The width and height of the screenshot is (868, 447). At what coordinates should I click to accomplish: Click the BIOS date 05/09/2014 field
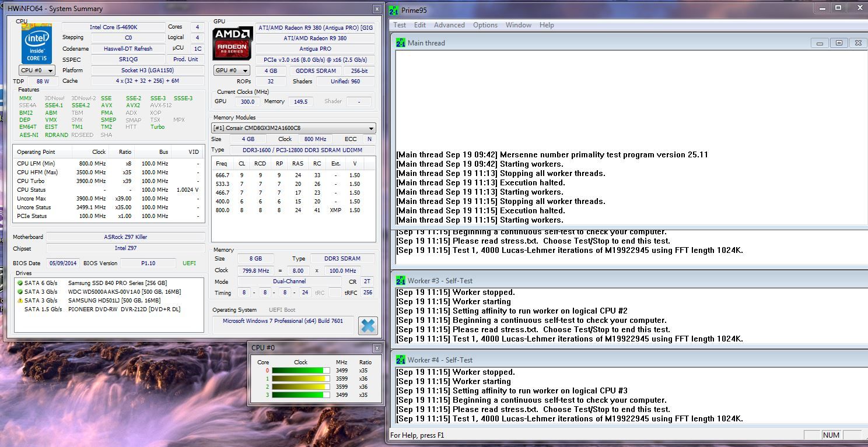point(63,263)
